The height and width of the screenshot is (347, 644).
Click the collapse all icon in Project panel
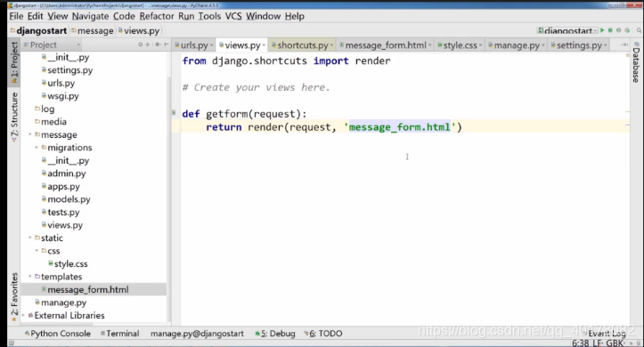148,44
